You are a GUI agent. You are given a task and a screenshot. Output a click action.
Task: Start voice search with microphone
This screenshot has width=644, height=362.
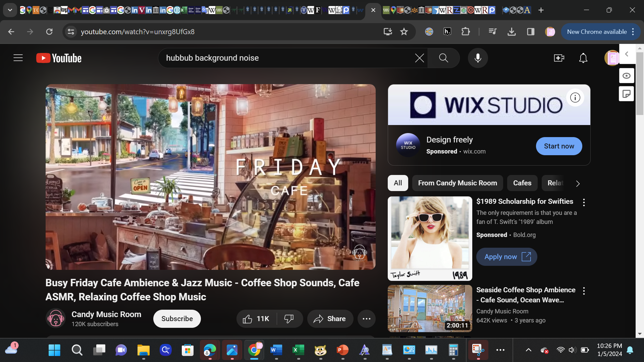point(478,58)
